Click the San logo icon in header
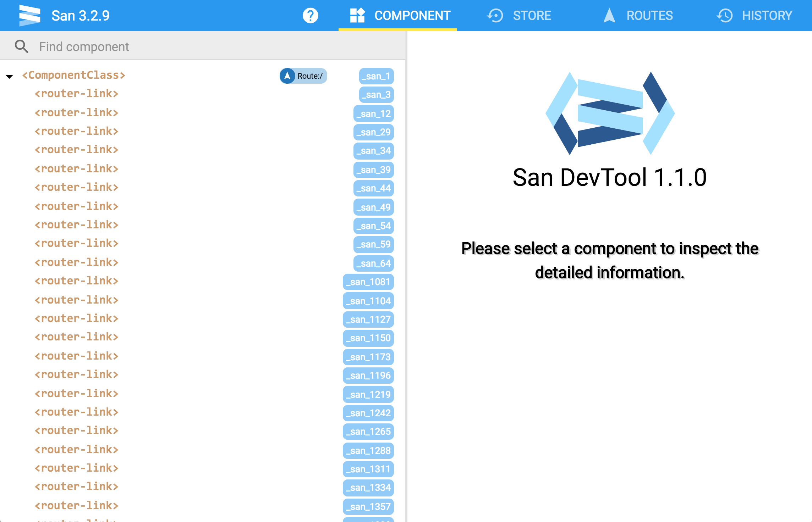Viewport: 812px width, 522px height. (29, 16)
